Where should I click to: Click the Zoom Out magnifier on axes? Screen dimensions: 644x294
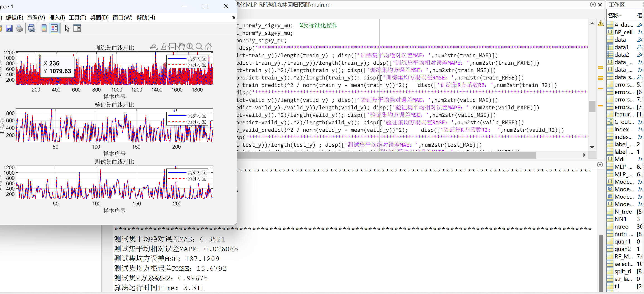pos(199,46)
